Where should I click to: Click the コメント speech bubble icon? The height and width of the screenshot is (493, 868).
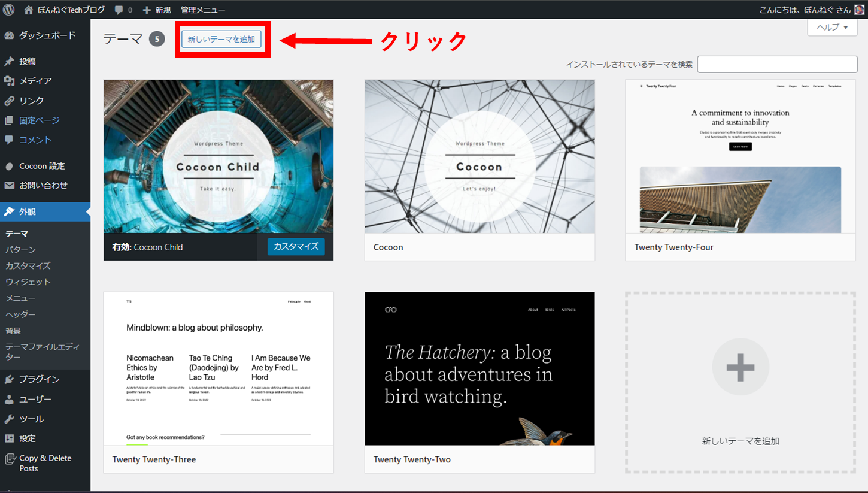(x=9, y=140)
